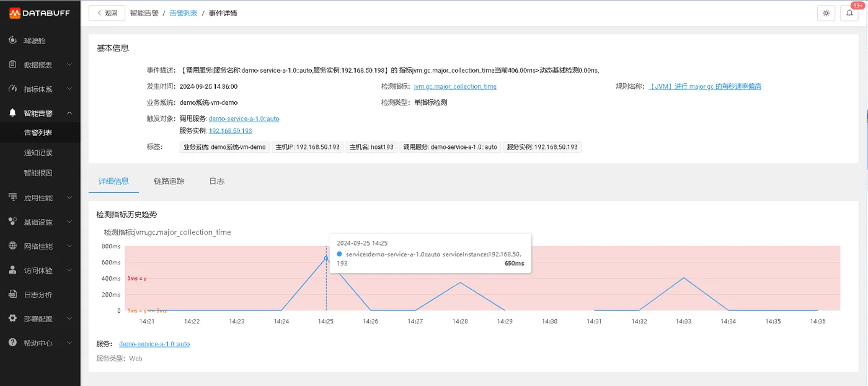Expand the 数据报表 menu chevron

tap(69, 65)
